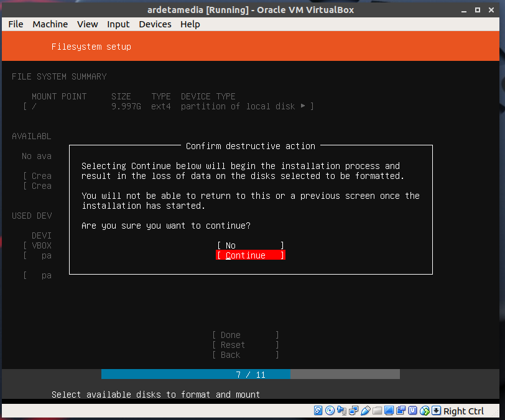Click the CPU virtualization chip icon

[412, 411]
